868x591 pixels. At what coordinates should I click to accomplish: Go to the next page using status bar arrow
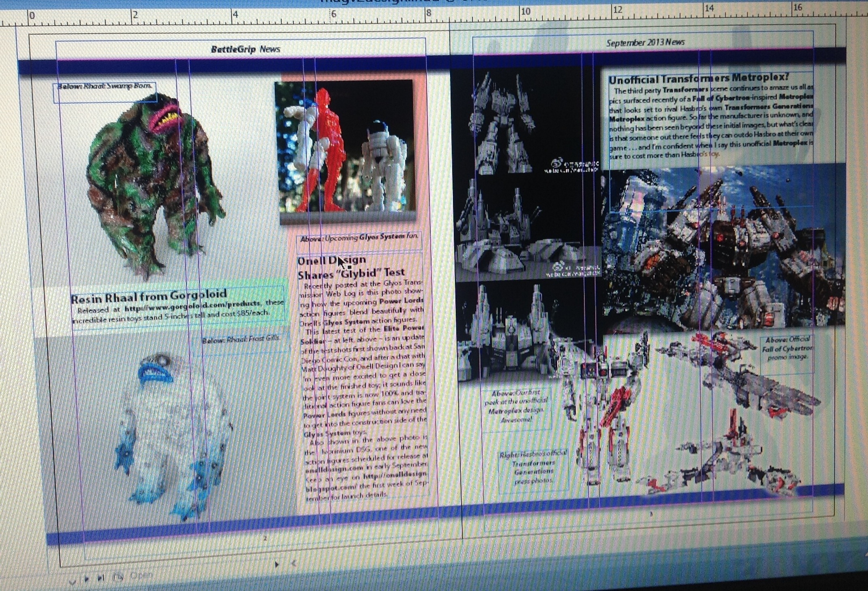(x=87, y=579)
